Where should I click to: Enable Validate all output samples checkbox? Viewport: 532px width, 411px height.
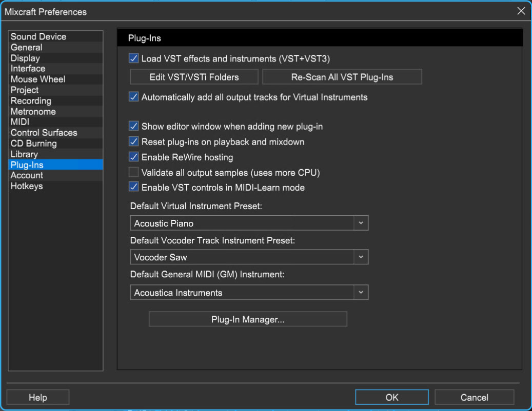click(x=134, y=172)
